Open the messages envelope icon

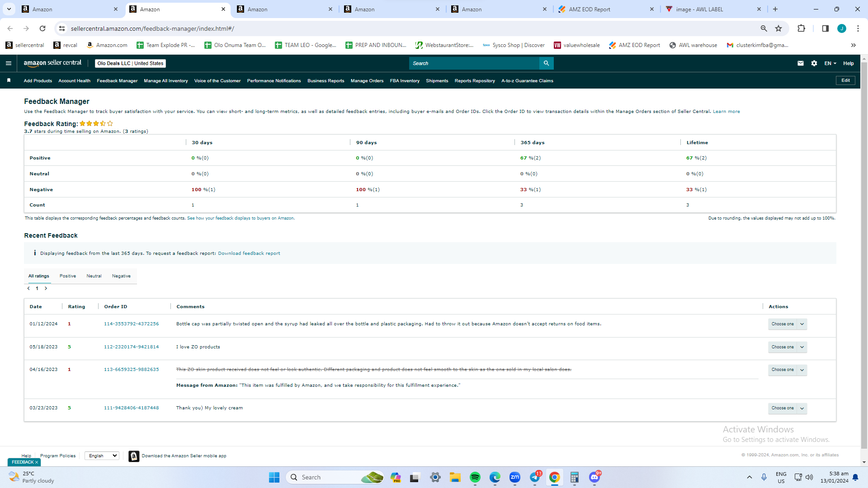(x=801, y=63)
